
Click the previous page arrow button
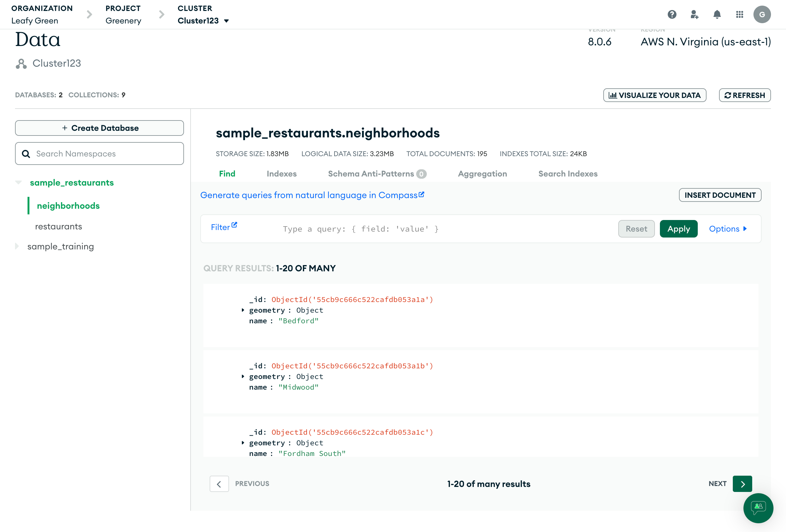pos(219,483)
